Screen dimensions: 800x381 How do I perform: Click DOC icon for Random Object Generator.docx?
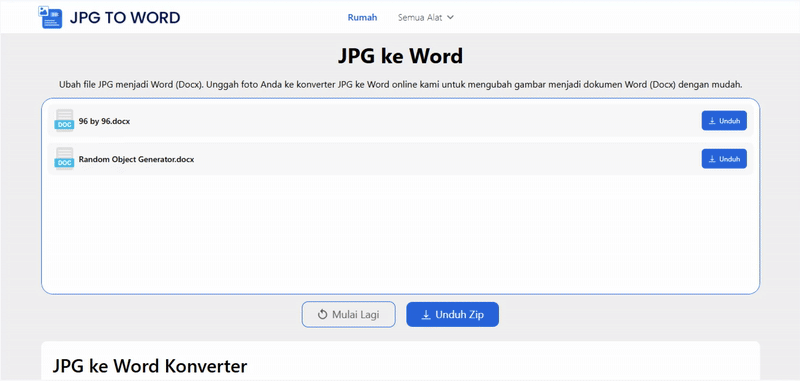(64, 159)
